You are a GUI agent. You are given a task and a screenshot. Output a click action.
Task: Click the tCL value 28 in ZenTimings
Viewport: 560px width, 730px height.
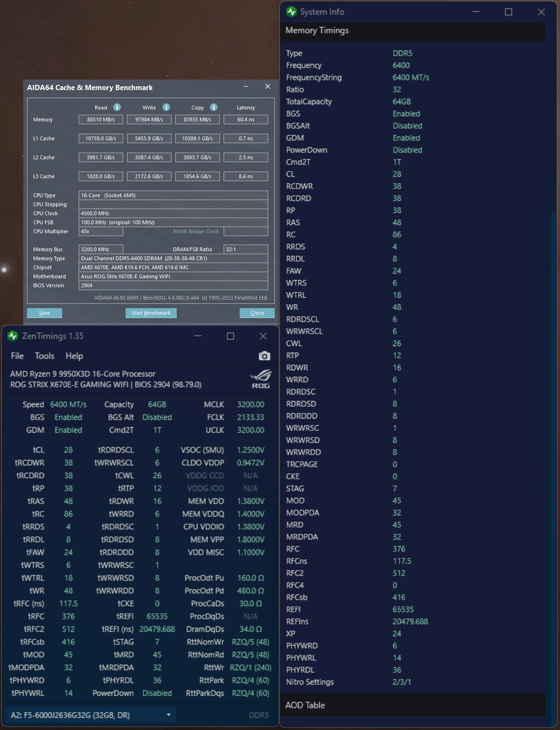tap(68, 450)
